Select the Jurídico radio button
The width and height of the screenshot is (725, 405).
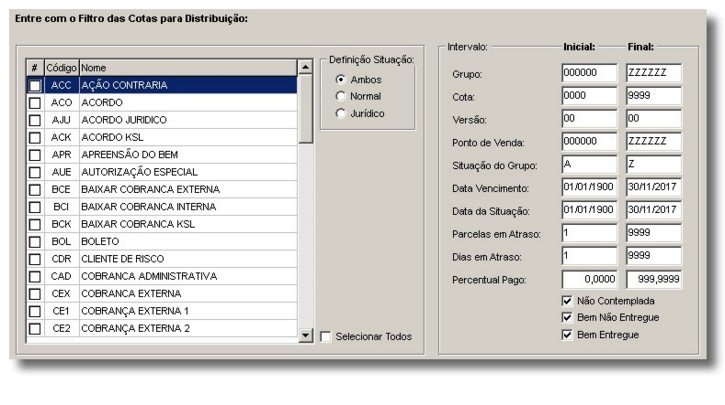click(341, 113)
